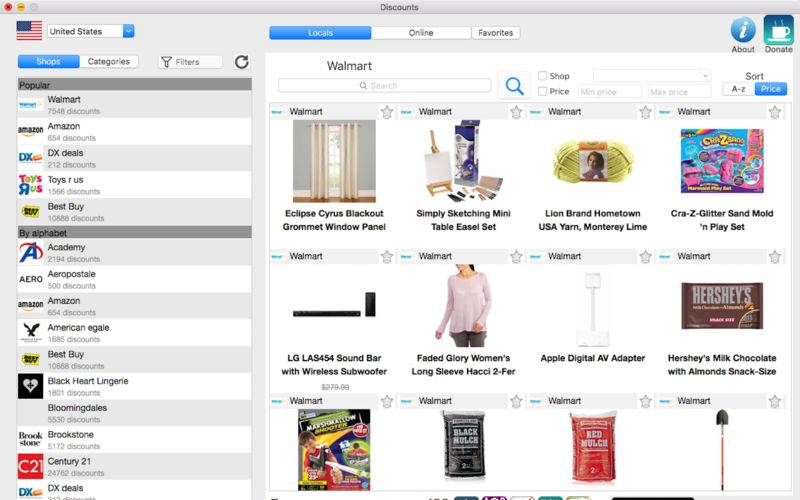800x500 pixels.
Task: Select Walmart in the Popular list
Action: click(x=134, y=105)
